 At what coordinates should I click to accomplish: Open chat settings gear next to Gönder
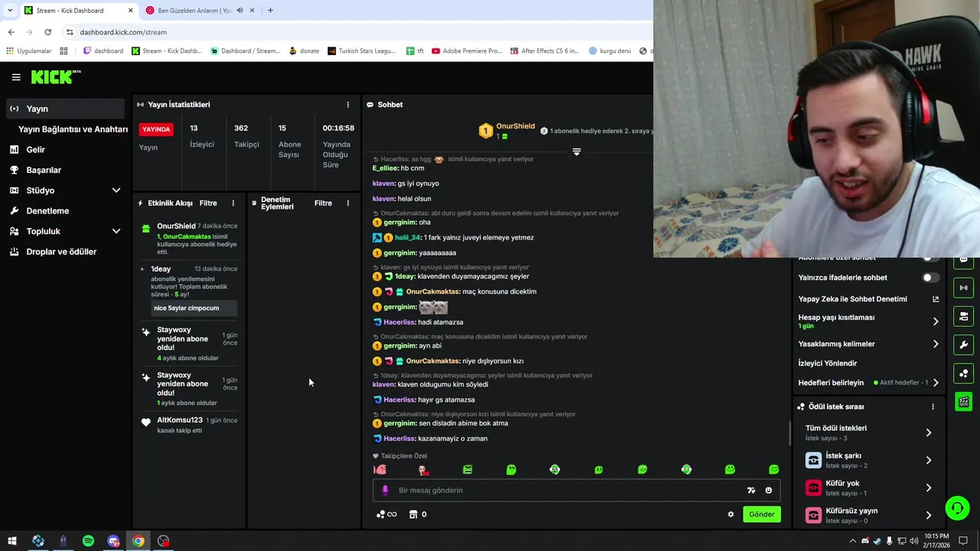[x=730, y=514]
